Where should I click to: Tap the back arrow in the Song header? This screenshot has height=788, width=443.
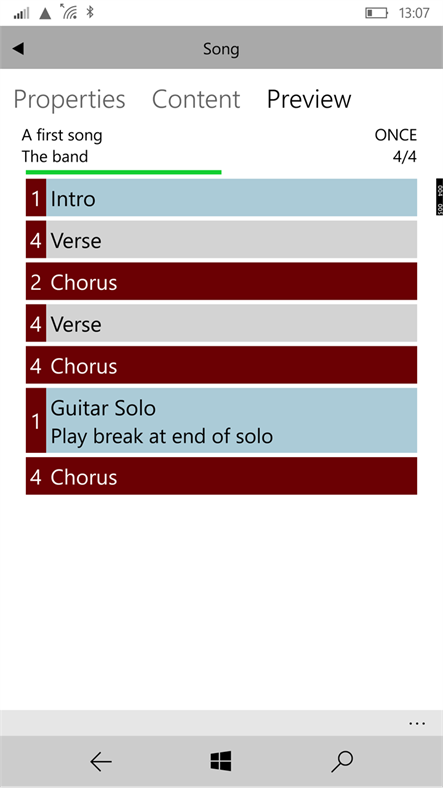coord(18,49)
